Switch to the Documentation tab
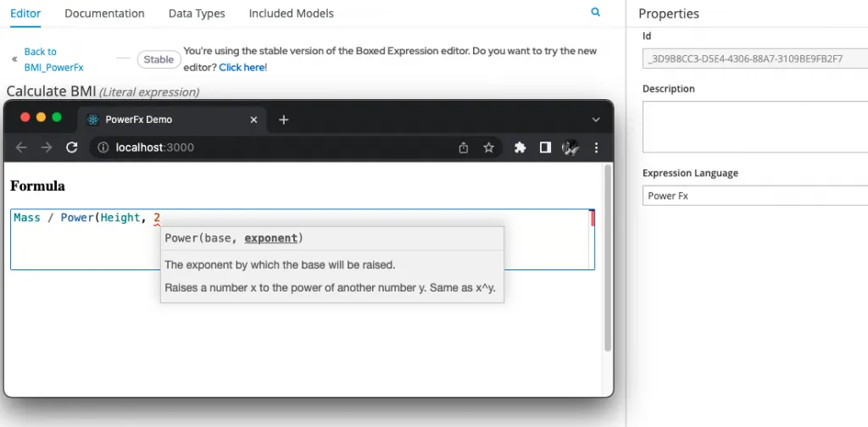868x427 pixels. [x=104, y=14]
